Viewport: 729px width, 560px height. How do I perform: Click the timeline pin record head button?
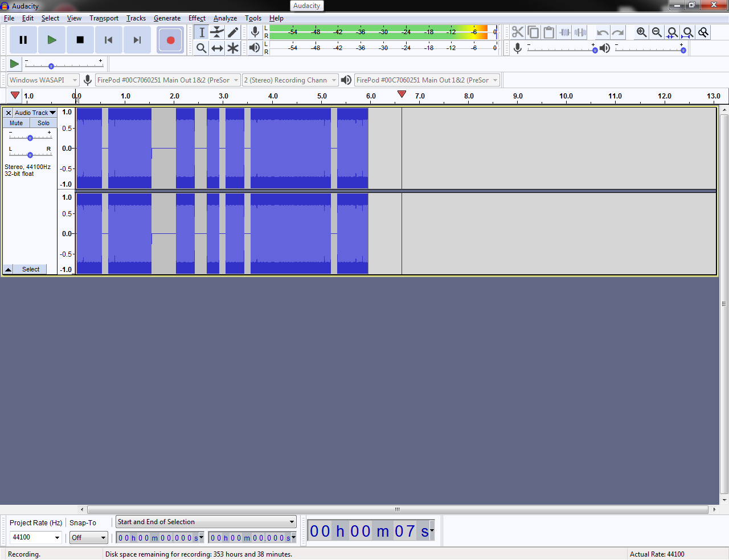click(x=15, y=96)
